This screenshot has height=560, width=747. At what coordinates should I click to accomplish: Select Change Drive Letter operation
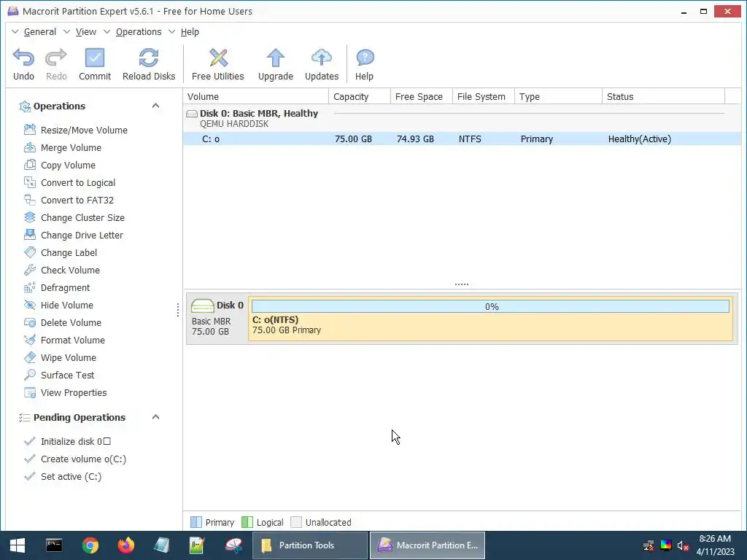click(x=82, y=236)
